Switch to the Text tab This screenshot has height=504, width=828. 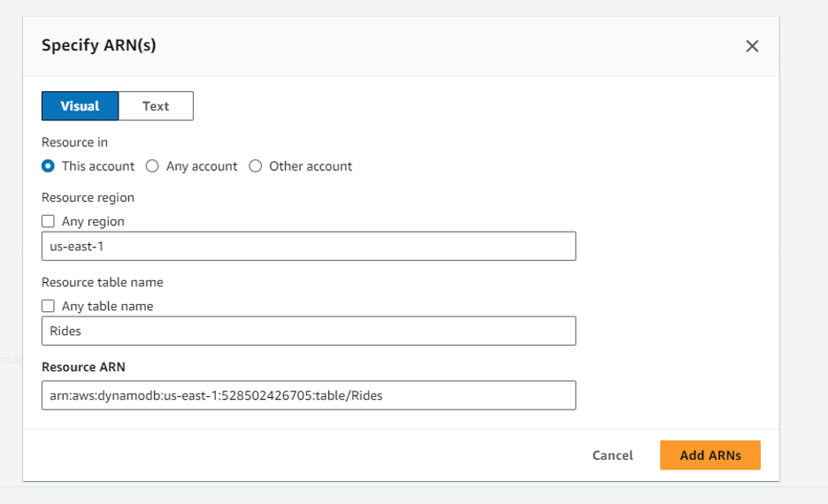156,106
